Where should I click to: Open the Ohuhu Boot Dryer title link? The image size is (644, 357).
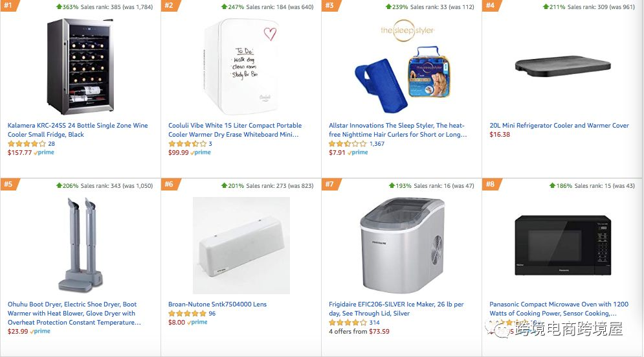click(x=74, y=314)
